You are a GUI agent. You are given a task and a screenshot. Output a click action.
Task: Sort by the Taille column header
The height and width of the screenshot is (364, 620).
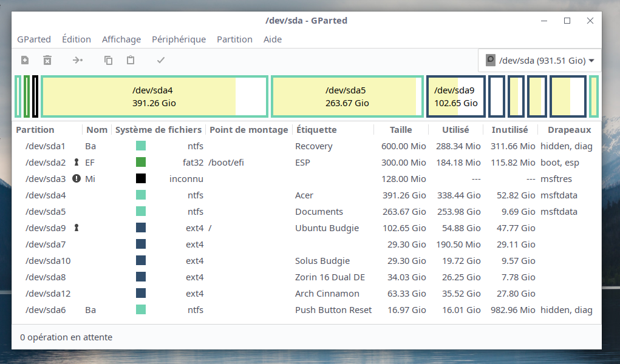click(401, 130)
